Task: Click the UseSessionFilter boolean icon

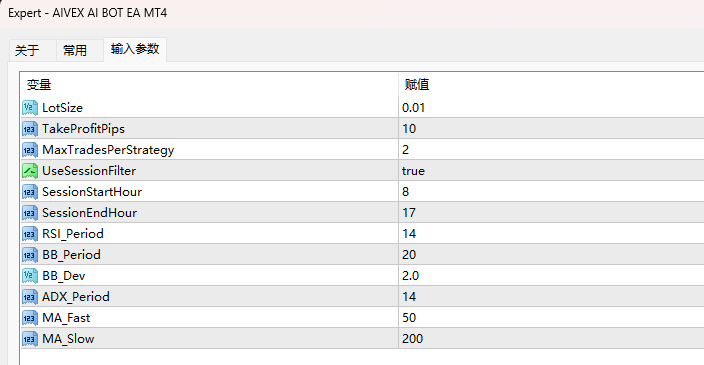Action: 30,171
